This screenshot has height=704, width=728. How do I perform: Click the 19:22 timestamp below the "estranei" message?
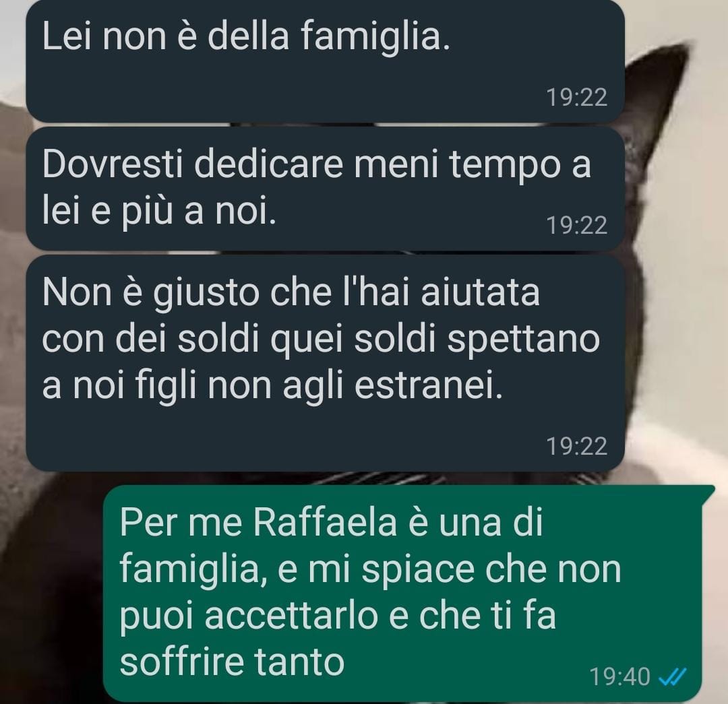(576, 446)
